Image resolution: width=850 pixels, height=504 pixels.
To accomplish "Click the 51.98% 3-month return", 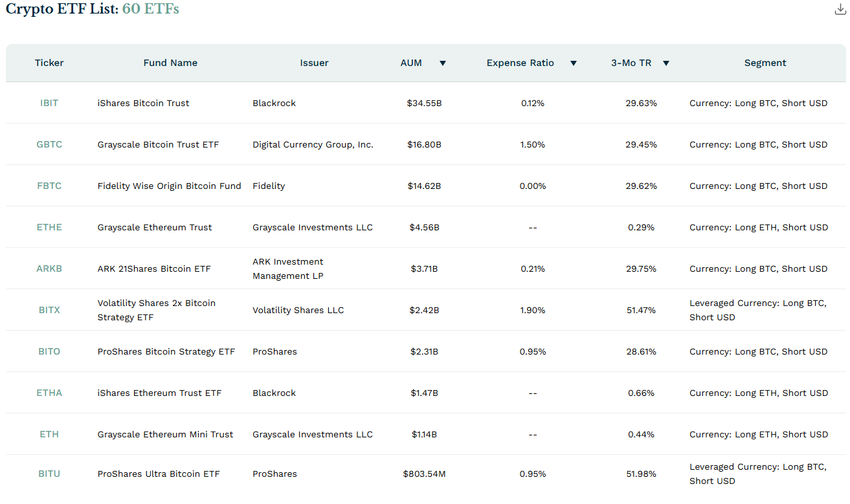I will pyautogui.click(x=641, y=474).
